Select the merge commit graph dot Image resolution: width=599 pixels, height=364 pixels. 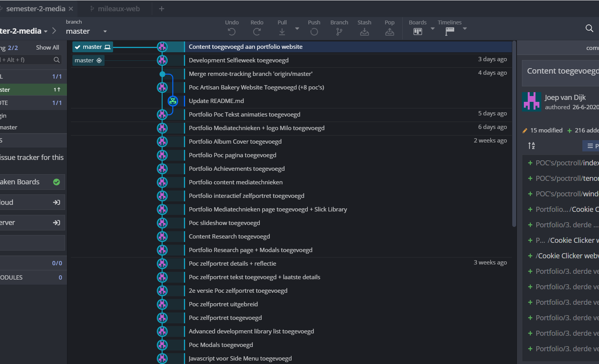point(162,74)
